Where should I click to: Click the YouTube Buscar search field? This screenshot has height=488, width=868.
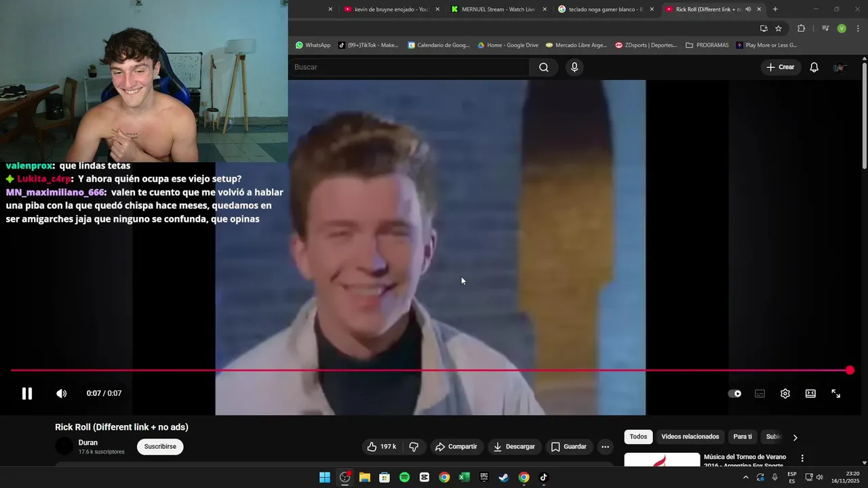point(409,67)
